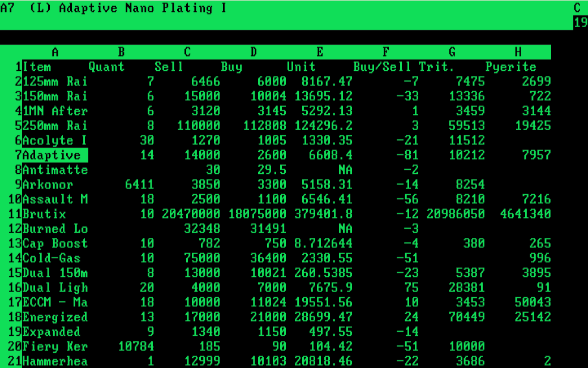The height and width of the screenshot is (368, 588).
Task: Click the column H header
Action: 518,52
